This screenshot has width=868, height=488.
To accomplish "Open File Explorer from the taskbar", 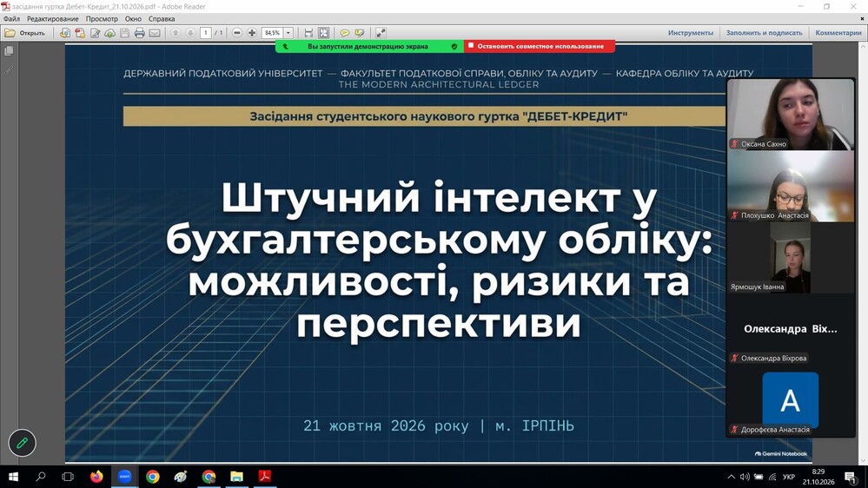I will tap(237, 477).
